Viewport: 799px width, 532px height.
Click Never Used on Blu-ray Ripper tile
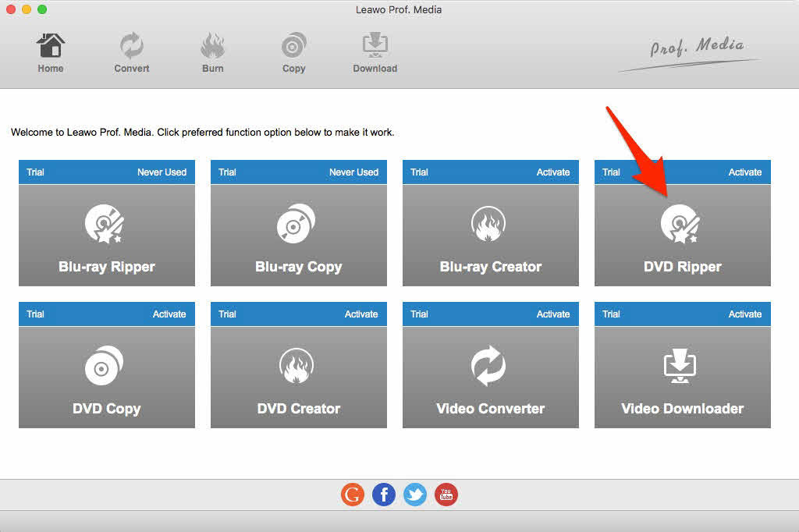tap(162, 172)
